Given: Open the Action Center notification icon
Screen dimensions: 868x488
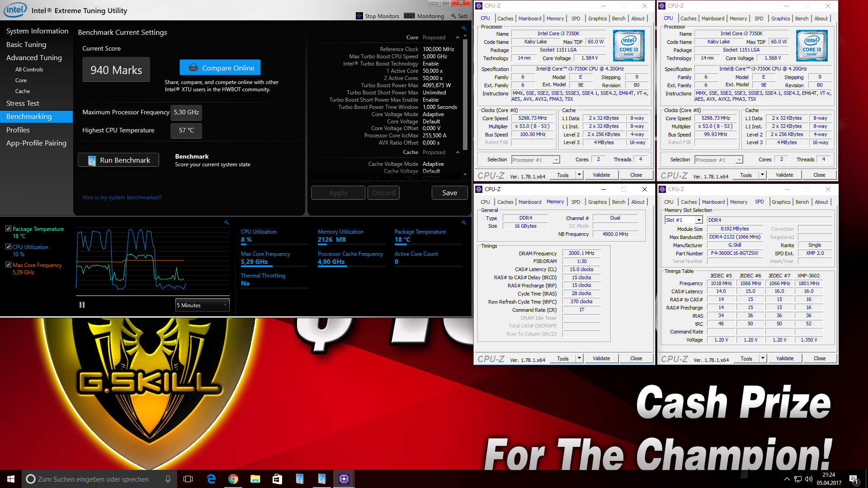Looking at the screenshot, I should [854, 479].
